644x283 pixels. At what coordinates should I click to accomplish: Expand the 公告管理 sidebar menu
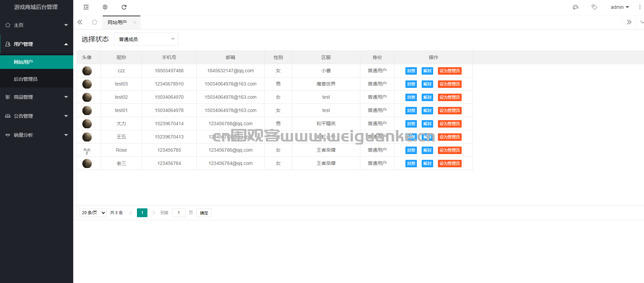point(37,116)
